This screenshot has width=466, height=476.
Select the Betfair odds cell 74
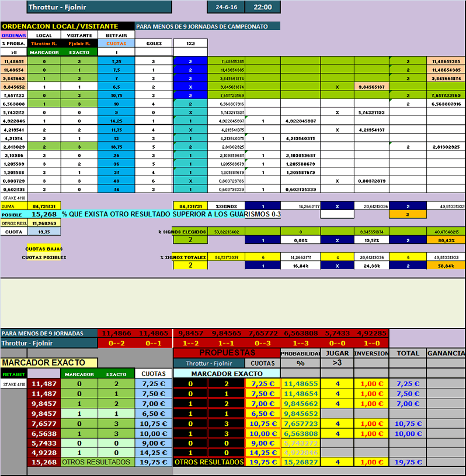(x=116, y=190)
